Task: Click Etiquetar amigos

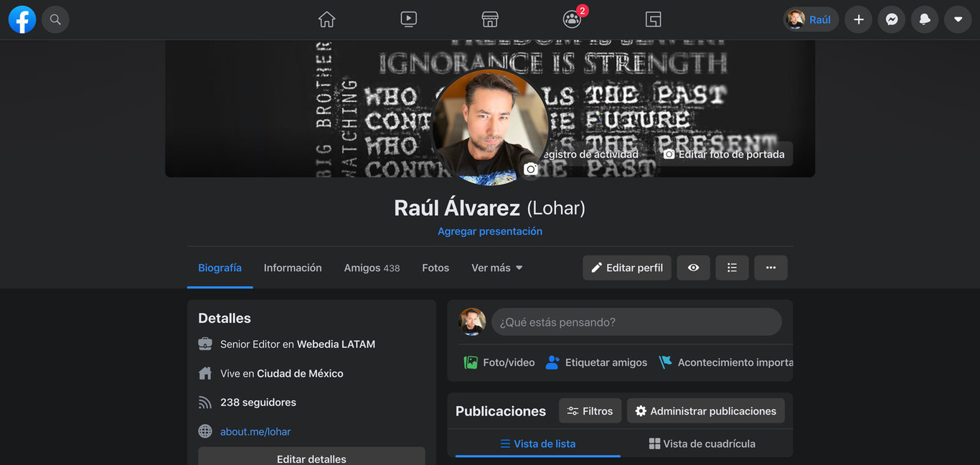Action: click(x=596, y=362)
